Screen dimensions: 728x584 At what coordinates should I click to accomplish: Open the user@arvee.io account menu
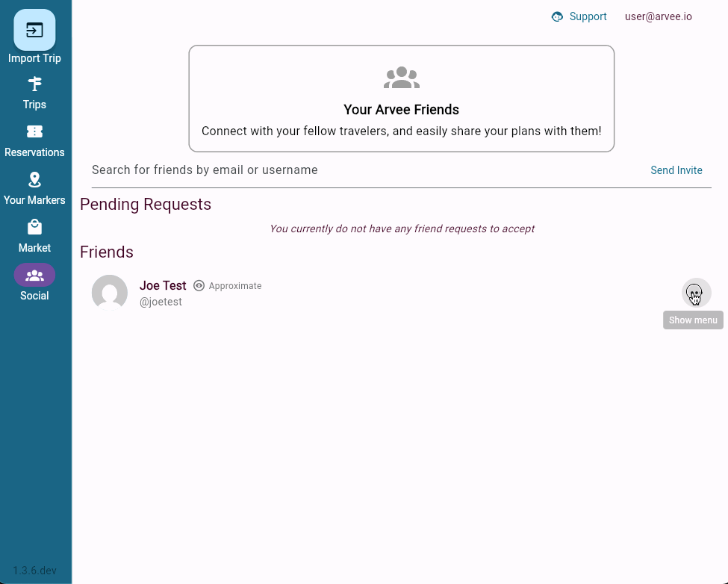pyautogui.click(x=658, y=16)
